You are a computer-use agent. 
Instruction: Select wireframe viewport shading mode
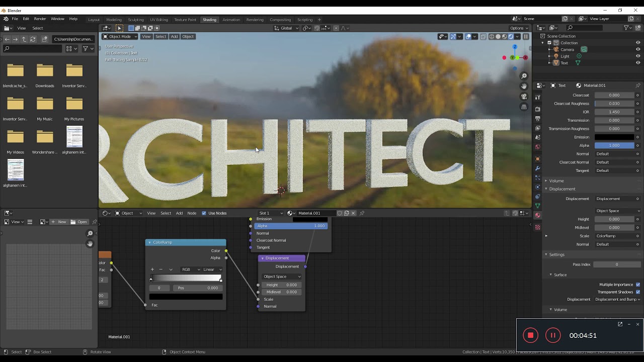click(492, 36)
